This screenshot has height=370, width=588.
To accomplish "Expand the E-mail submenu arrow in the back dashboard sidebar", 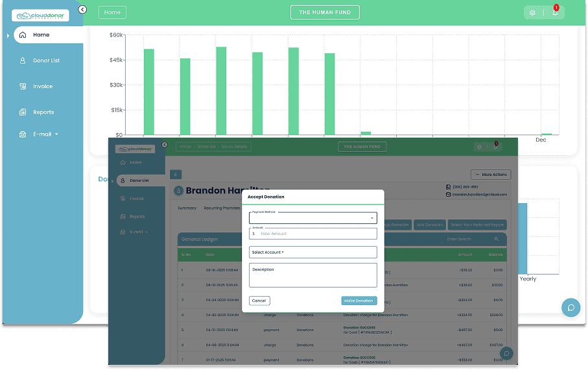I will click(x=56, y=134).
